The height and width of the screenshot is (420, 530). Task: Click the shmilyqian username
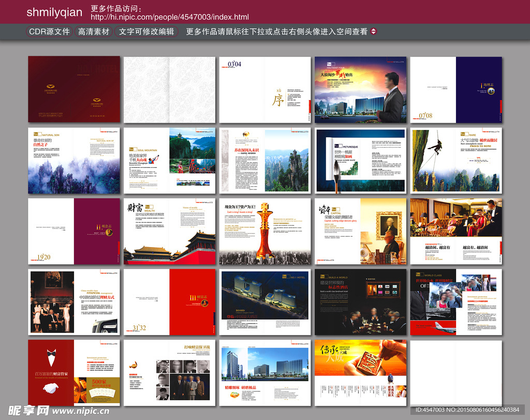54,12
